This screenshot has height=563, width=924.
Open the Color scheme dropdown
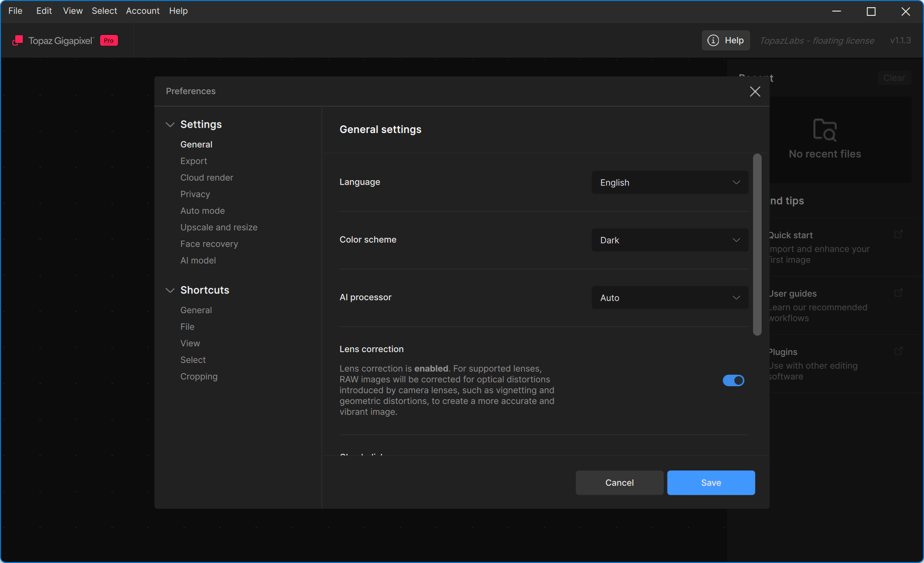(669, 240)
